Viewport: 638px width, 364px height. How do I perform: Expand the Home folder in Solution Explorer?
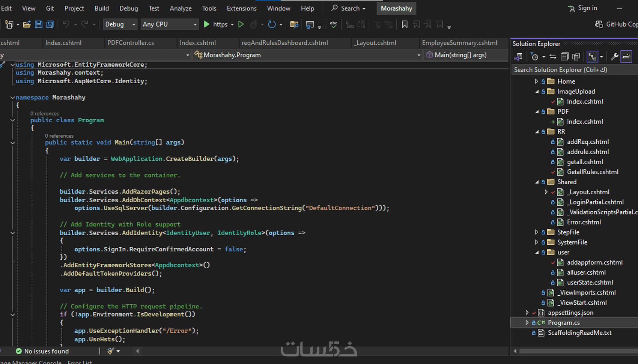pyautogui.click(x=536, y=81)
